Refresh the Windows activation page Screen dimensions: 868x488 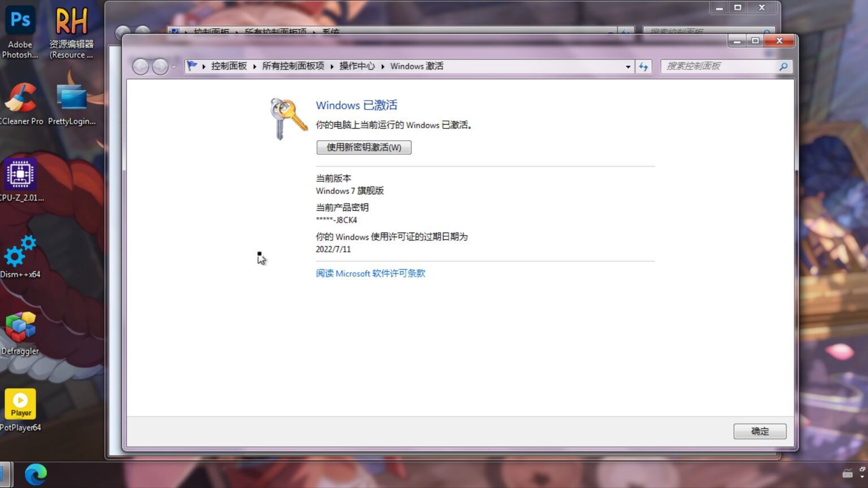coord(643,67)
